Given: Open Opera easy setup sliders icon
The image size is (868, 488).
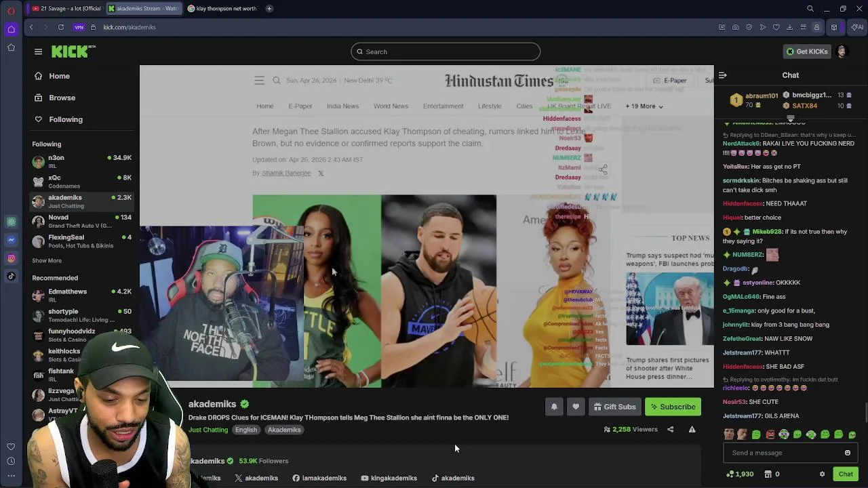Looking at the screenshot, I should click(x=803, y=27).
